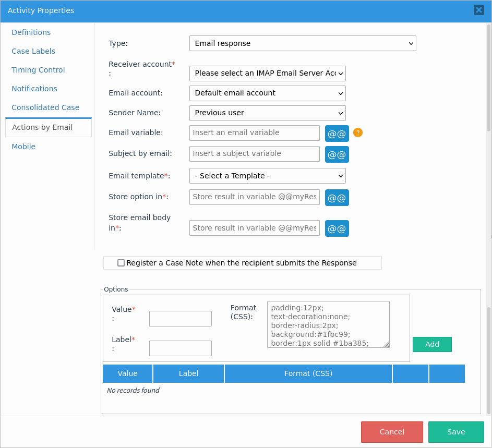The height and width of the screenshot is (448, 492).
Task: Open the Sender Name dropdown
Action: pos(267,113)
